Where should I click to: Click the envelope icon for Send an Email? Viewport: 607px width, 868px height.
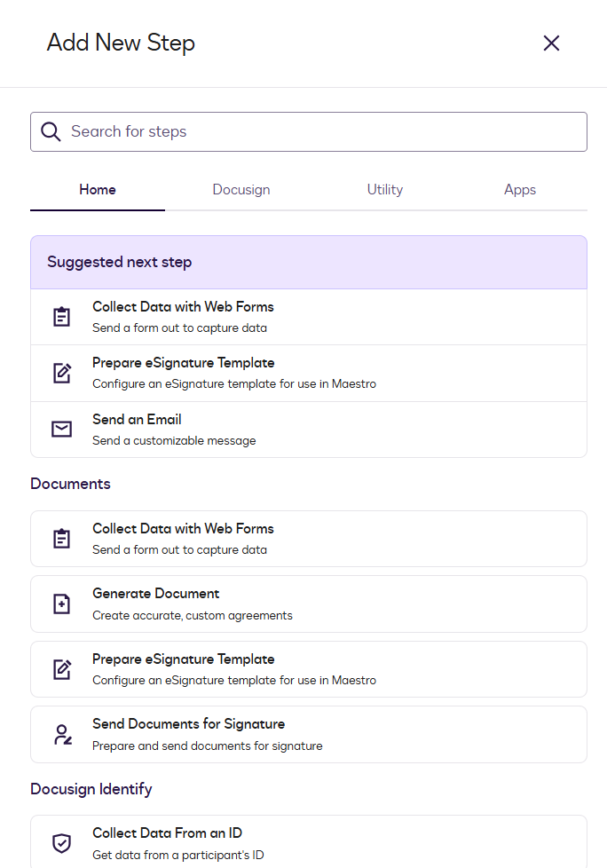[61, 429]
